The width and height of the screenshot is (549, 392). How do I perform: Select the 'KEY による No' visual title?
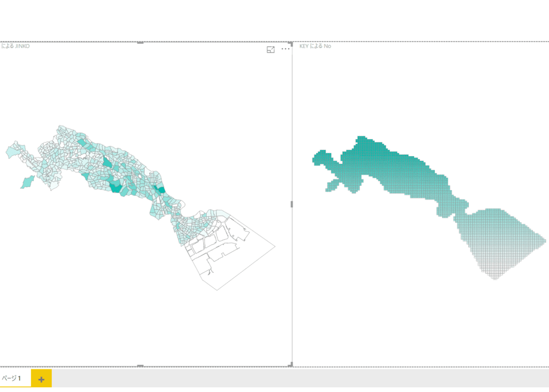(x=315, y=46)
